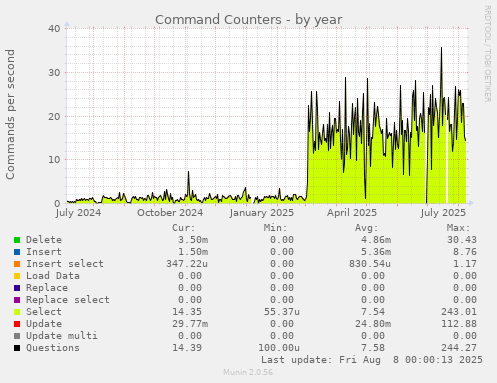Click Update max value 112.88
Image resolution: width=497 pixels, height=383 pixels.
tap(459, 324)
